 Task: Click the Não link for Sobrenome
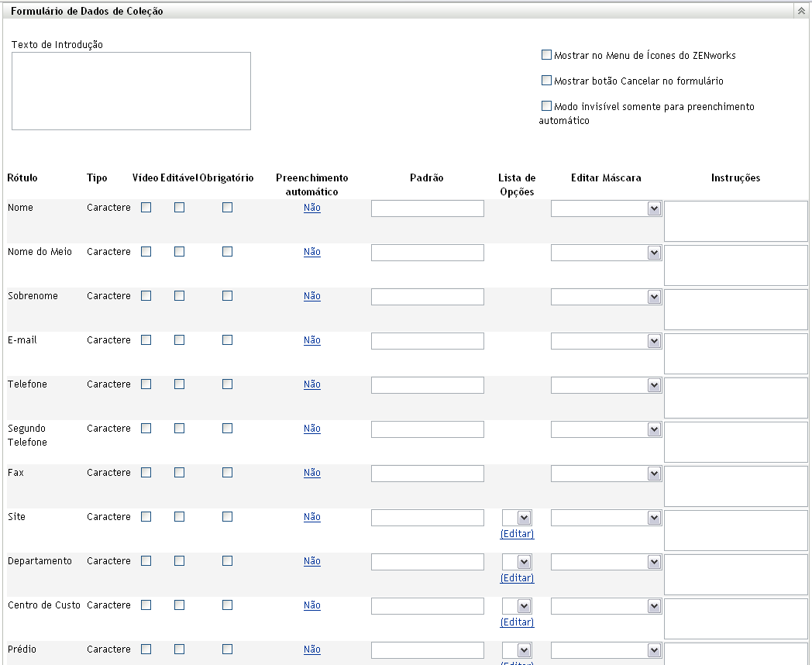[311, 296]
